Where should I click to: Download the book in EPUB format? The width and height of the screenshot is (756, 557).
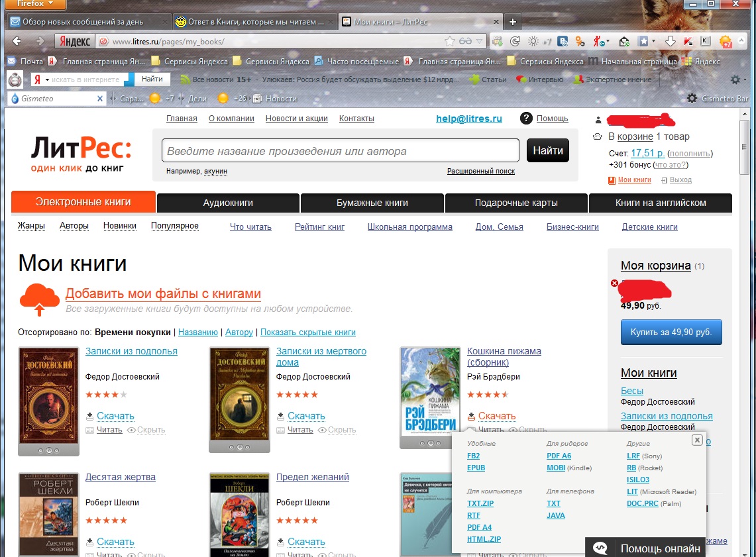(x=476, y=468)
